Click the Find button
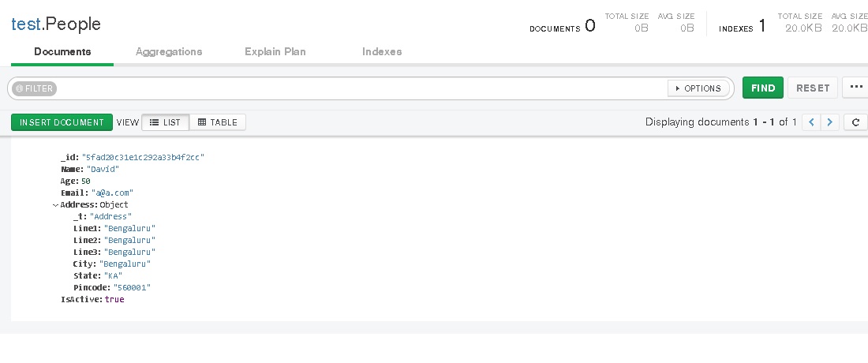 click(762, 88)
